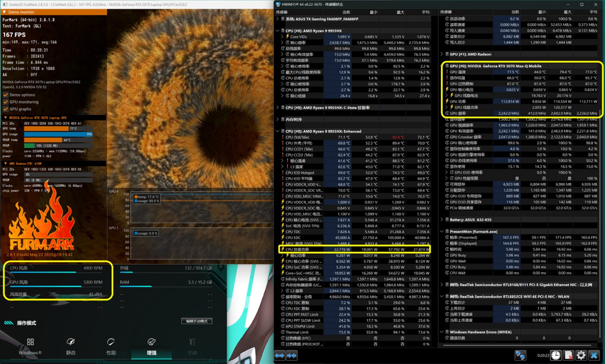Toggle the GPU graphs checkbox

[x=5, y=109]
